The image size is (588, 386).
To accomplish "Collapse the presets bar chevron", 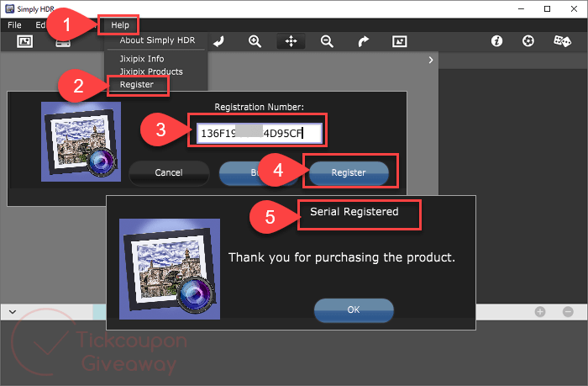I will click(x=13, y=312).
